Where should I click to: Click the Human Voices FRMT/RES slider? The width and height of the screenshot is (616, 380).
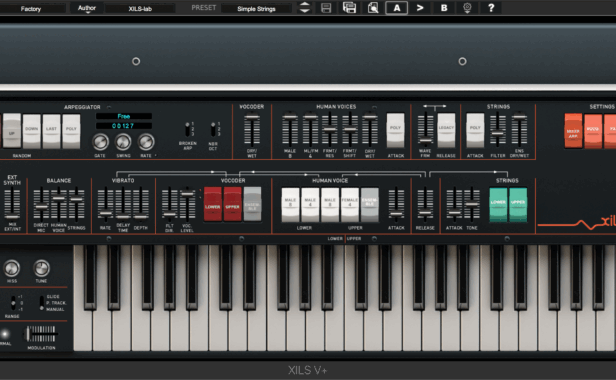(x=330, y=129)
